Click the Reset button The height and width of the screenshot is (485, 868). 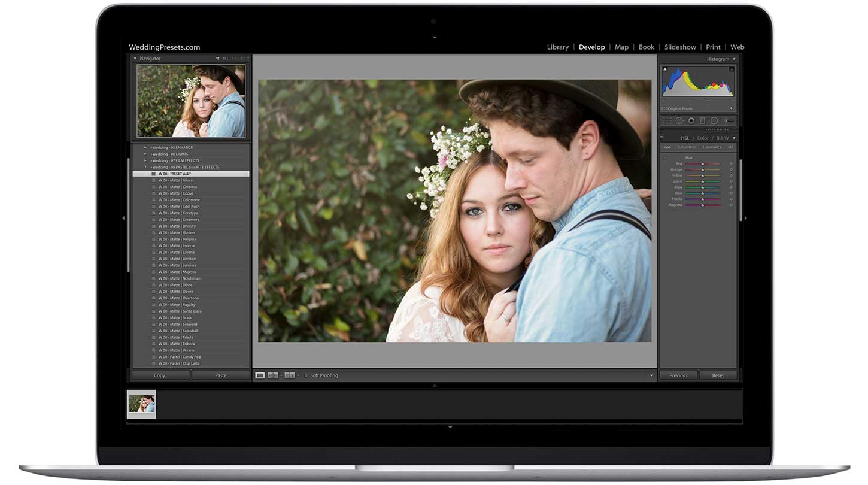tap(718, 375)
